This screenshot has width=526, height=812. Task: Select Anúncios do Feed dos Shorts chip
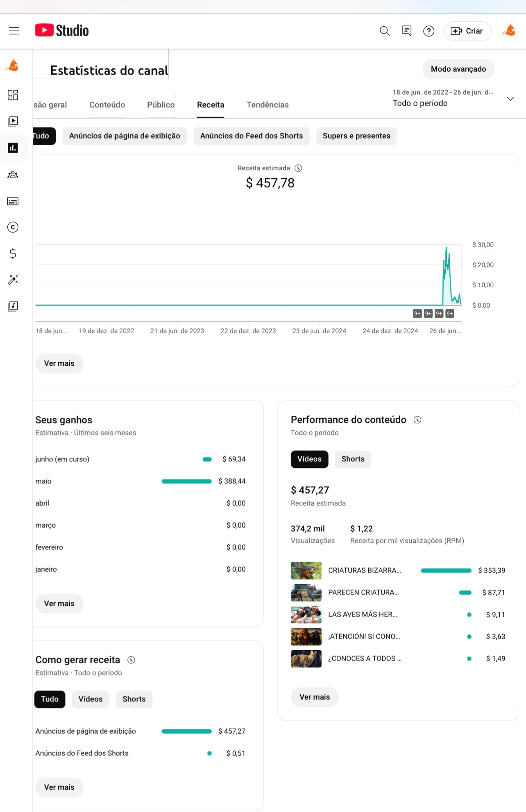252,136
